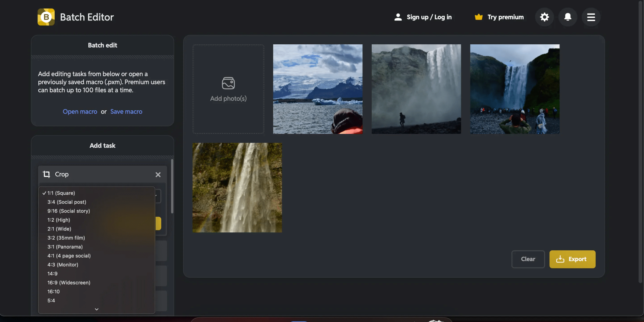Click the Crop tool icon in the task panel

pos(46,175)
